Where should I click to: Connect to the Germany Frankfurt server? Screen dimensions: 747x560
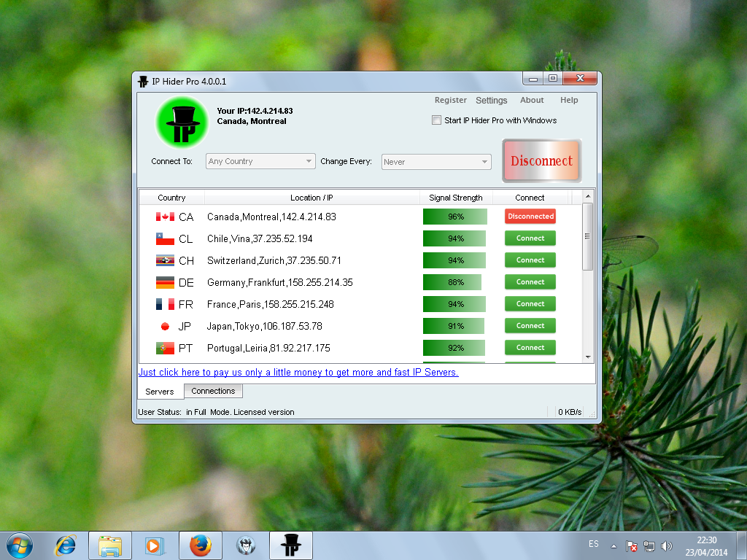pos(530,282)
